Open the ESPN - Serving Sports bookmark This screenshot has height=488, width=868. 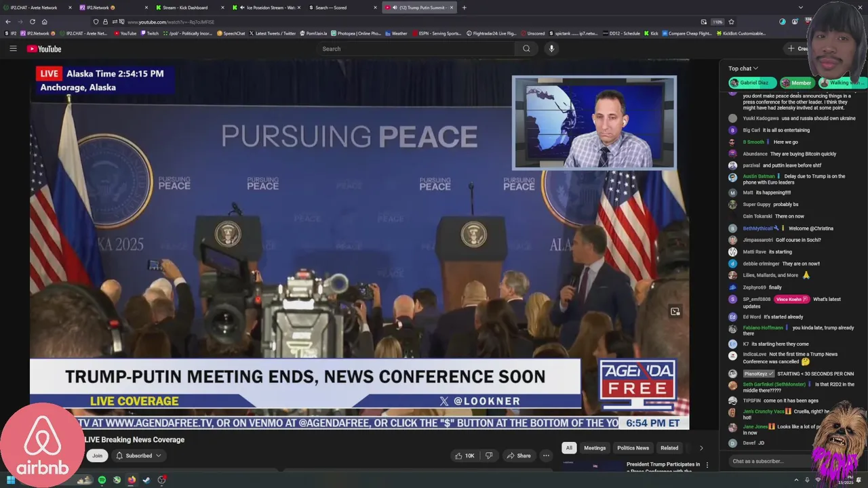(x=436, y=33)
